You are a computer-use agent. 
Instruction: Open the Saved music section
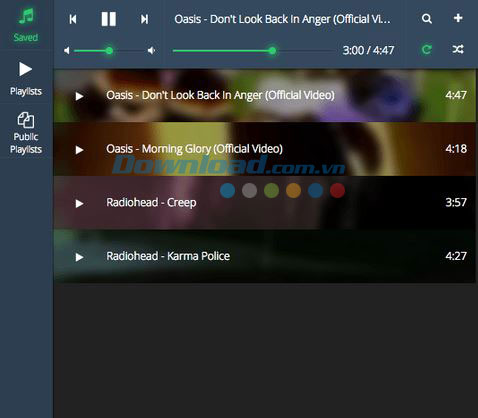click(x=26, y=25)
